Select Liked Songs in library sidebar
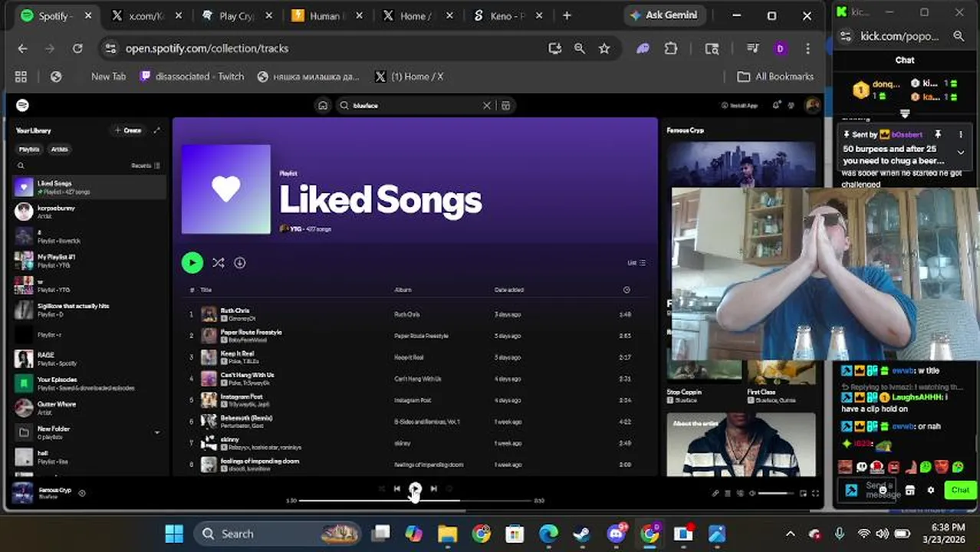Viewport: 980px width, 552px height. (x=89, y=187)
